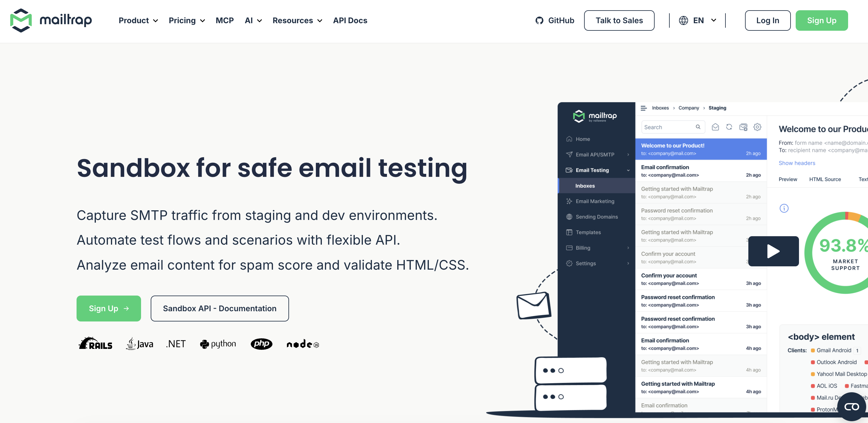
Task: Click the refresh icon in inbox toolbar
Action: tap(729, 127)
